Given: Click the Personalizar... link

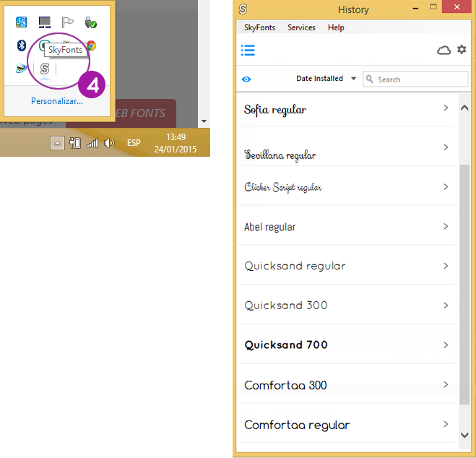Looking at the screenshot, I should click(x=56, y=101).
